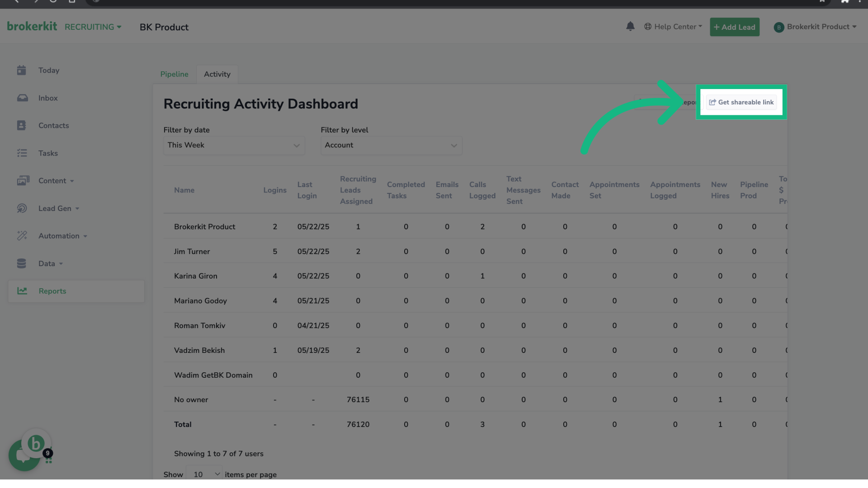Click the Recruiting Activity Dashboard heading
868x488 pixels.
point(260,104)
